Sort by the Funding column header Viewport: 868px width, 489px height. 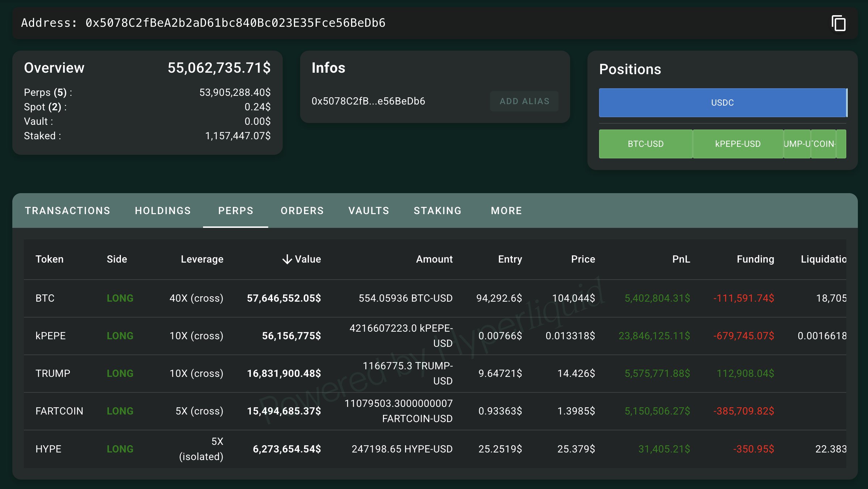[755, 259]
